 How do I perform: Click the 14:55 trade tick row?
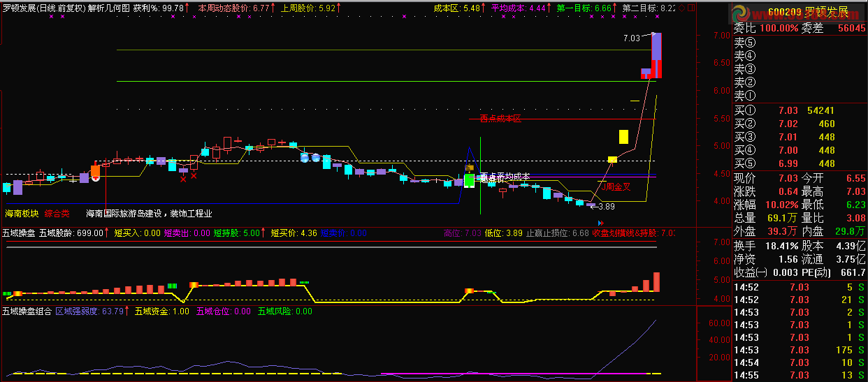click(x=800, y=376)
